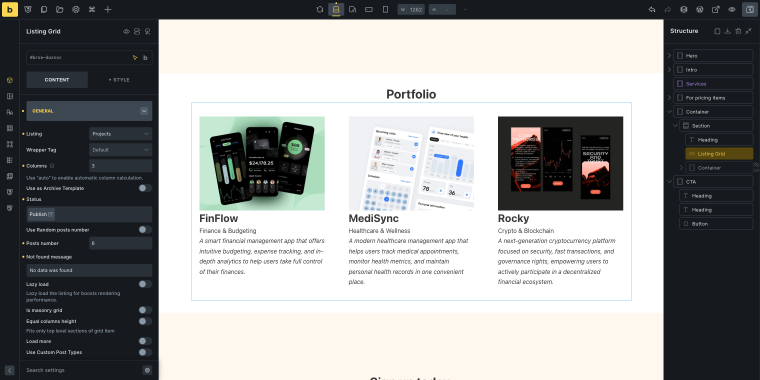Open the Wrapper Tag dropdown
The image size is (760, 380).
coord(121,150)
